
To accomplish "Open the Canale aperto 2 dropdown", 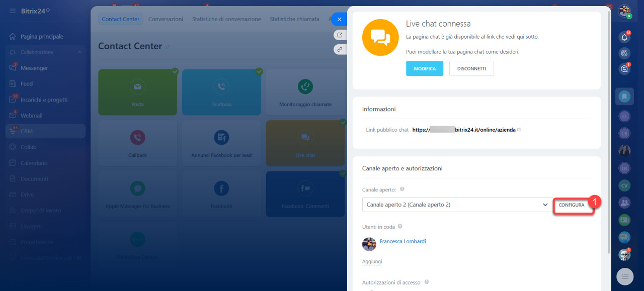I will 457,205.
